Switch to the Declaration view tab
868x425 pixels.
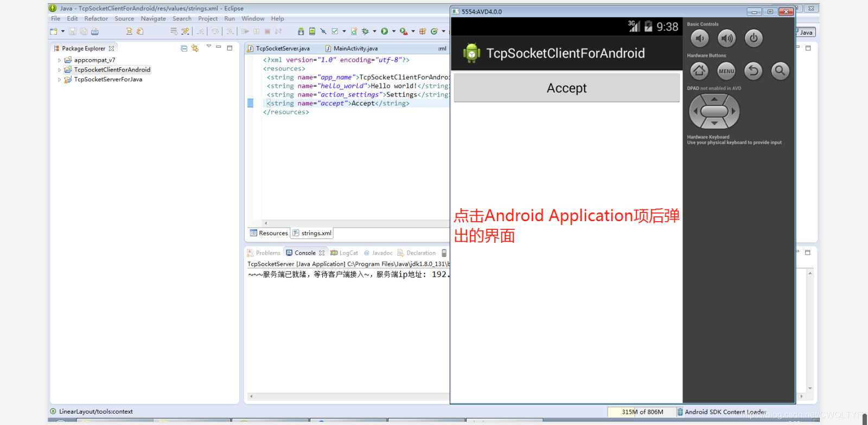[417, 253]
